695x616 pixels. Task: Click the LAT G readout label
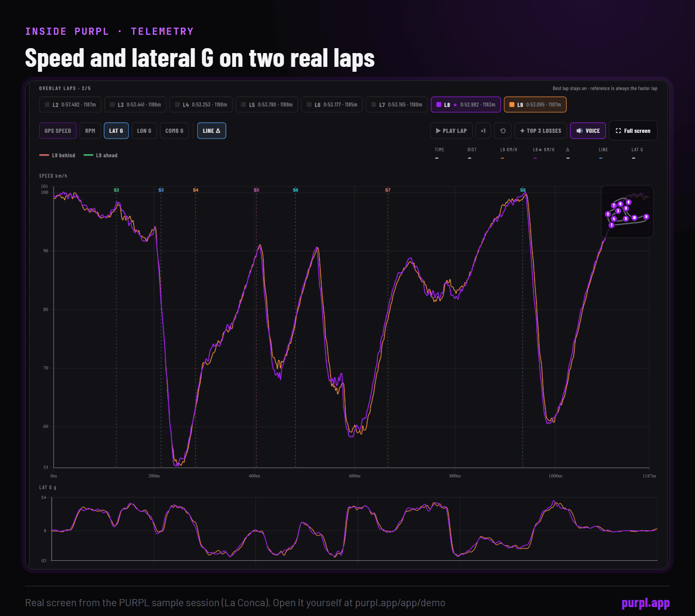coord(637,150)
